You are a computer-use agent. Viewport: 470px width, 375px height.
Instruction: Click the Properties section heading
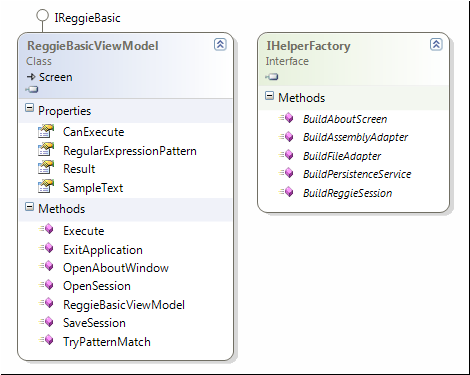tap(64, 111)
